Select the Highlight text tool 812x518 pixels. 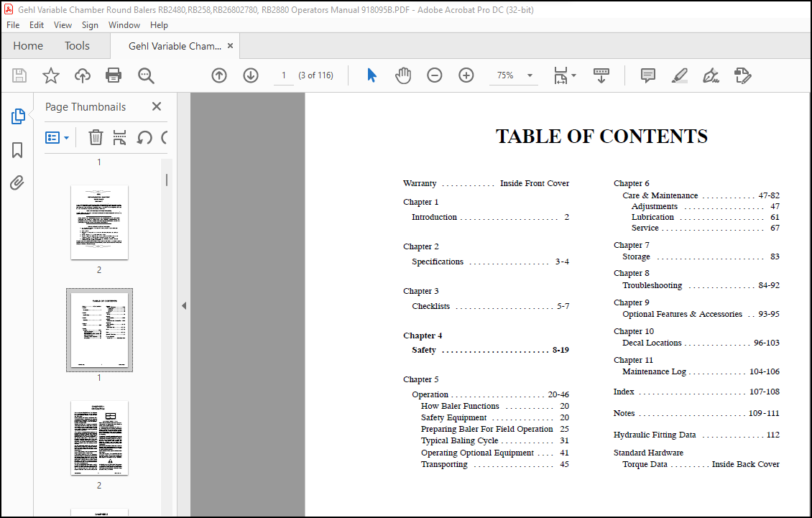click(680, 75)
